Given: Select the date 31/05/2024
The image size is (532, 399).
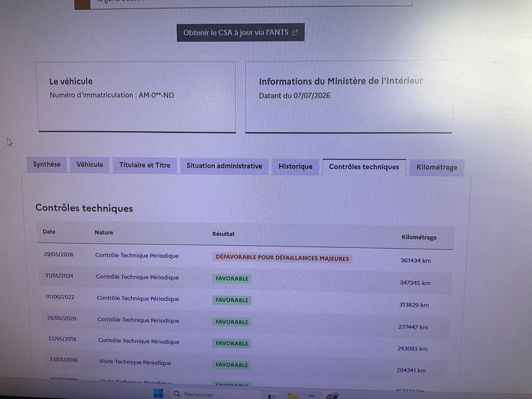Looking at the screenshot, I should click(59, 276).
